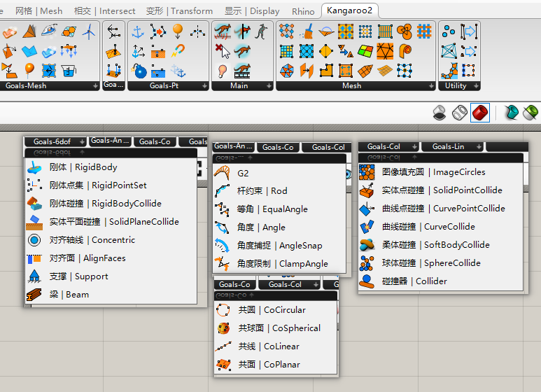Viewport: 541px width, 392px height.
Task: Select the AngleSnap goal
Action: (279, 246)
